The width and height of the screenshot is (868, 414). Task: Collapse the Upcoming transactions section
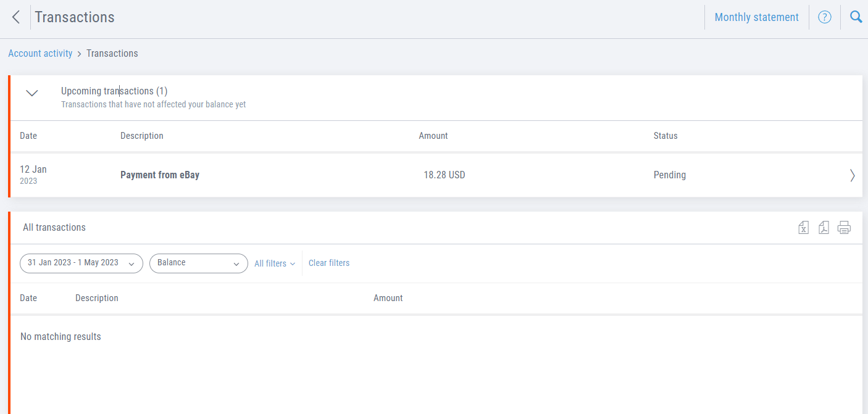click(x=32, y=93)
